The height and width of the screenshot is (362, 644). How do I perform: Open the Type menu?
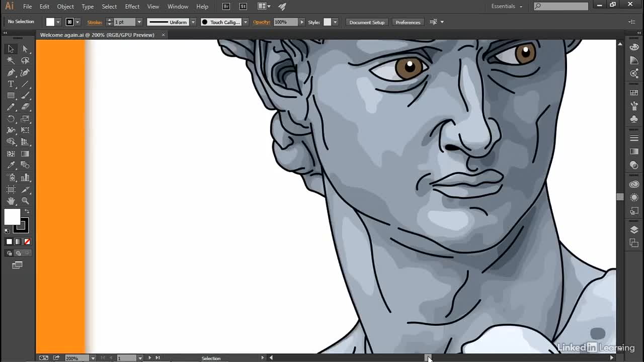88,7
